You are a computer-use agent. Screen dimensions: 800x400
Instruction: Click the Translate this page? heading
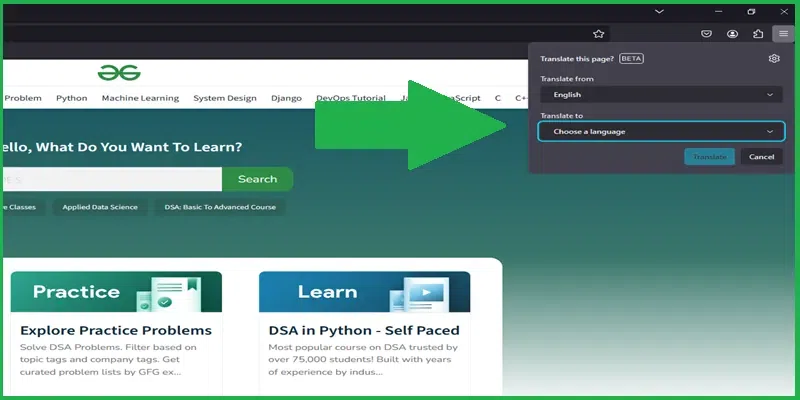[x=577, y=59]
